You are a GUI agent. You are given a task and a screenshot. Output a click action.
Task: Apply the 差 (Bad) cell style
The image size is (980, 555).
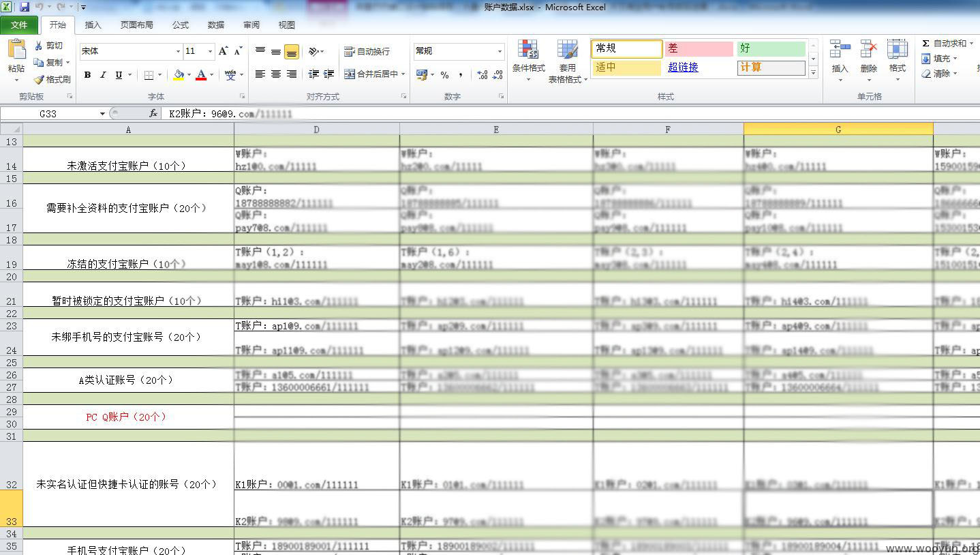point(699,49)
